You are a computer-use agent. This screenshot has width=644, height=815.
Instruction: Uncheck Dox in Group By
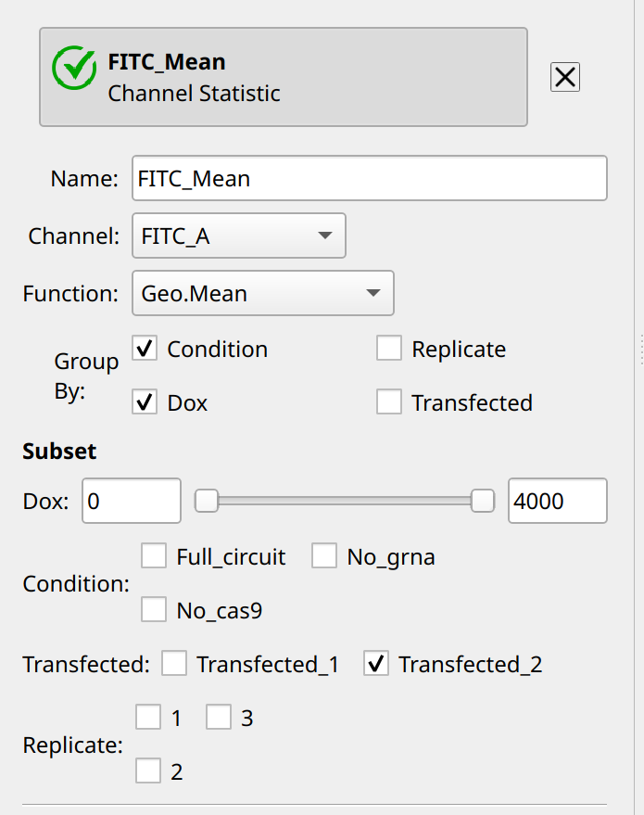pyautogui.click(x=145, y=401)
